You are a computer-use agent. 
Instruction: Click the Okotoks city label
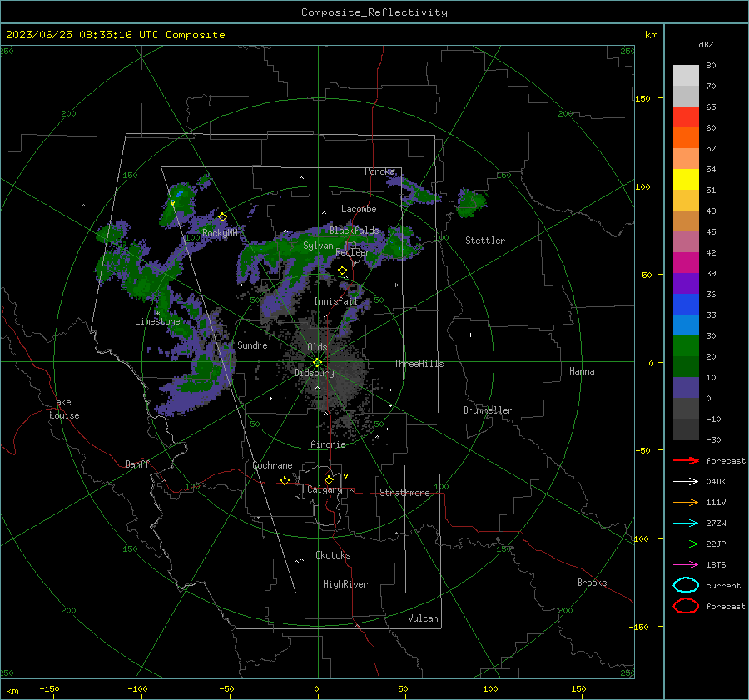pyautogui.click(x=333, y=555)
